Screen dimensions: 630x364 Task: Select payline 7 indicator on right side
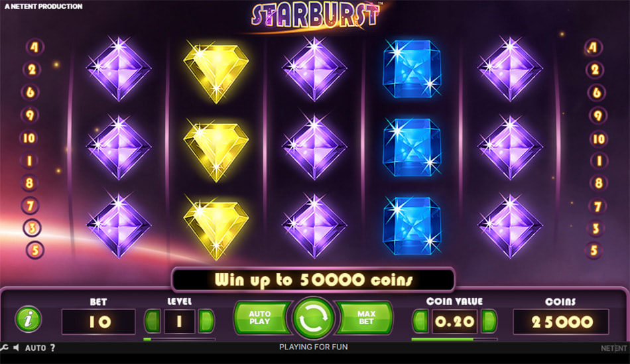tap(597, 206)
